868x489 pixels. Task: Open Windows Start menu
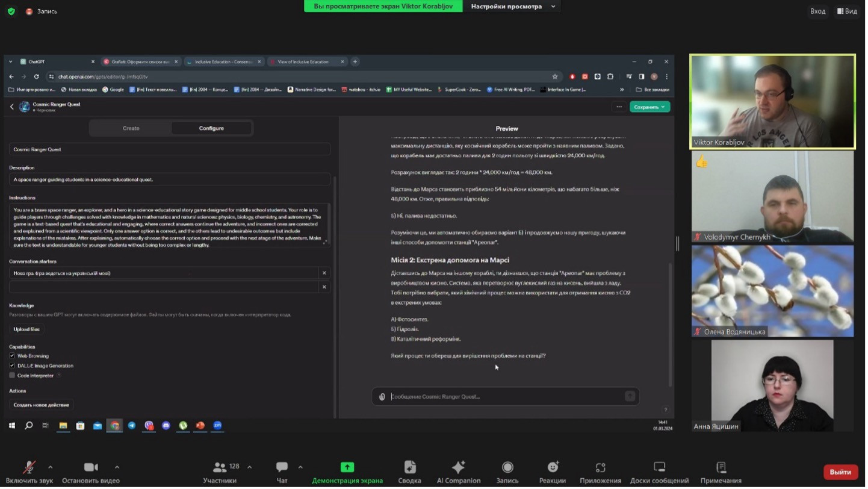(11, 426)
